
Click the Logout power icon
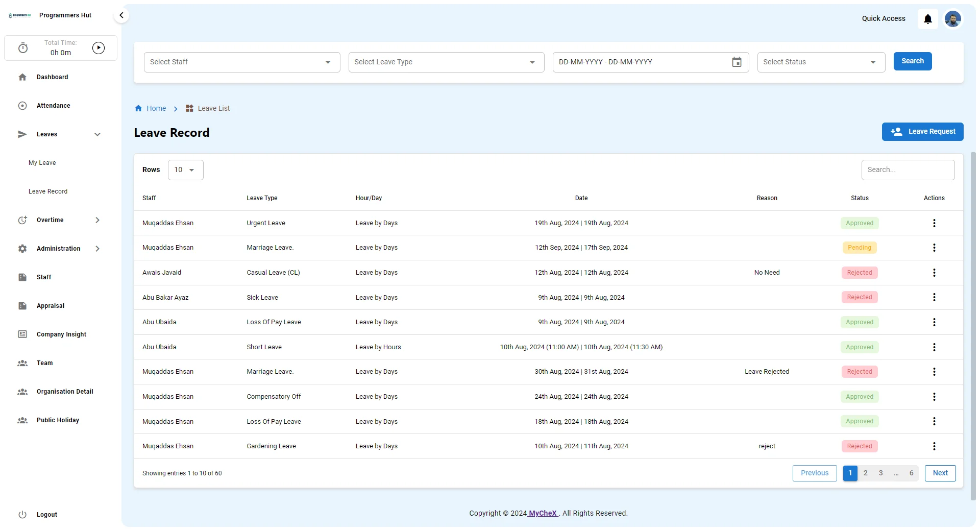pyautogui.click(x=22, y=515)
